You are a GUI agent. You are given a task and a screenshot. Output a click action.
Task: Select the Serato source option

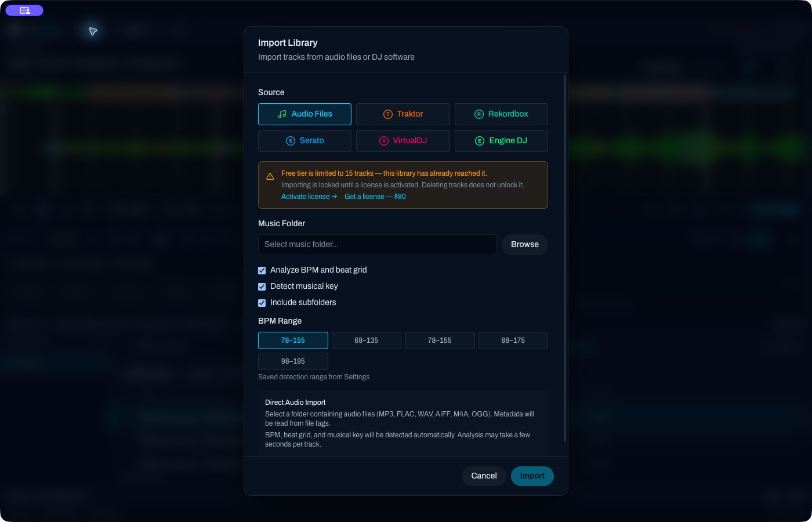304,141
